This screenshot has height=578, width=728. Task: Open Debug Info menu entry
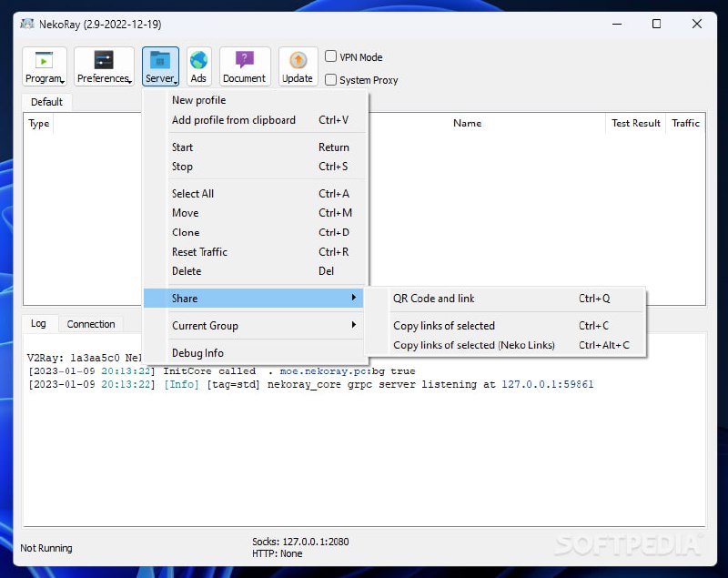click(197, 353)
